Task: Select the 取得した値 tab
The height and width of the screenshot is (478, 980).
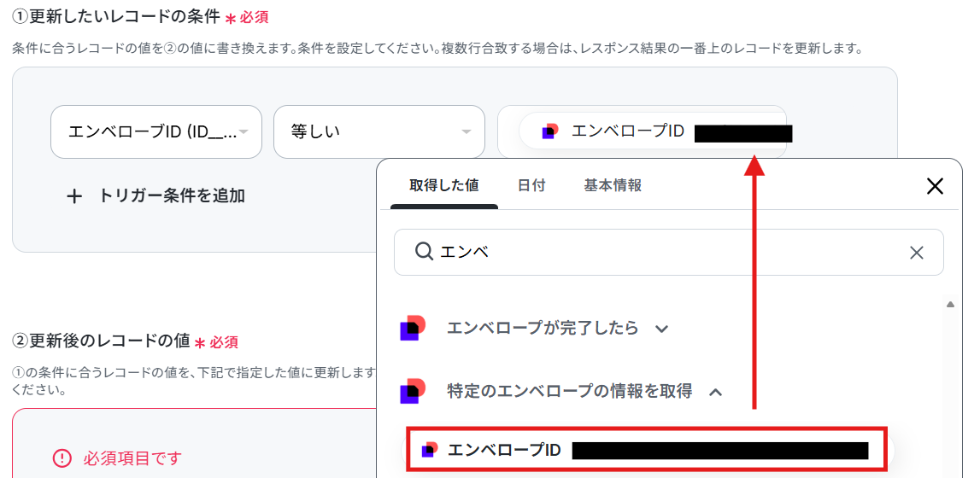Action: coord(444,185)
